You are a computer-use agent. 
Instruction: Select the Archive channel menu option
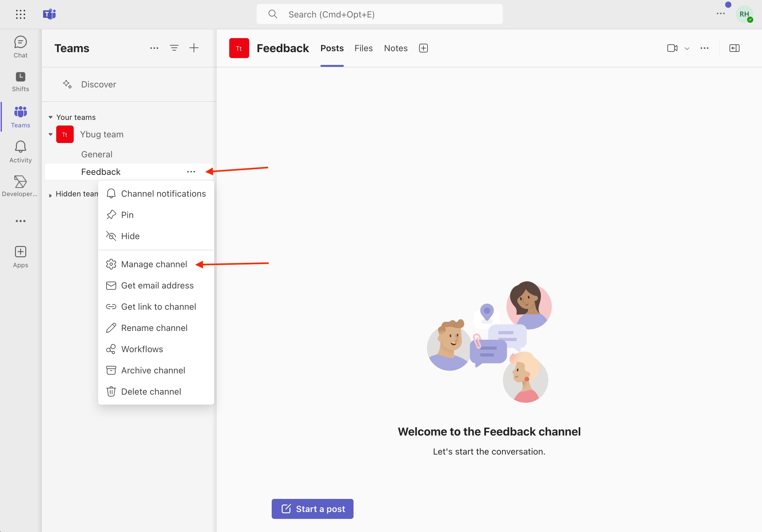(153, 370)
